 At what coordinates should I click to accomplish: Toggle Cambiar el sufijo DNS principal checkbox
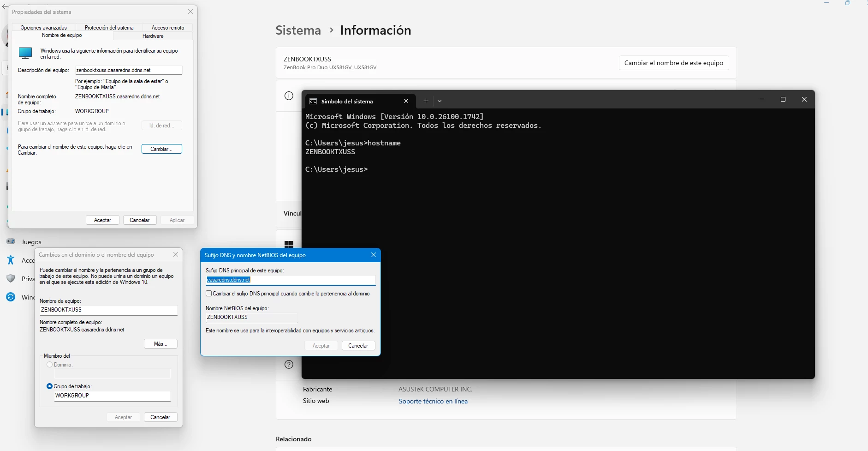pyautogui.click(x=209, y=294)
